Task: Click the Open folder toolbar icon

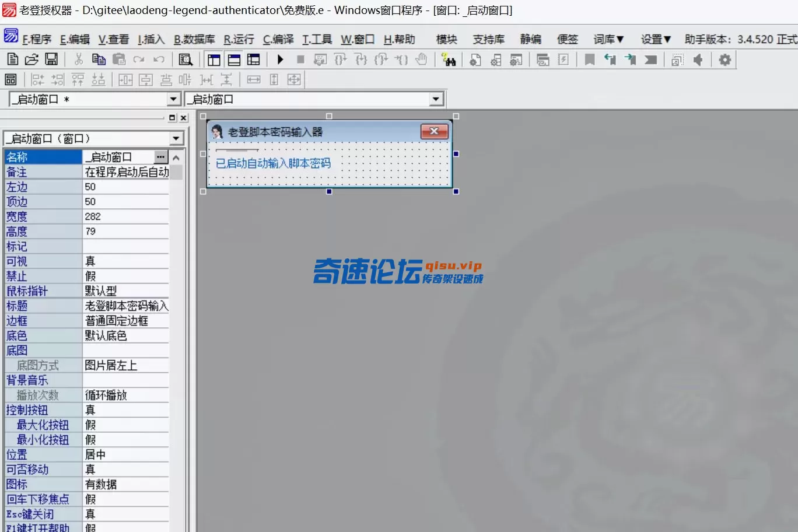Action: click(x=32, y=60)
